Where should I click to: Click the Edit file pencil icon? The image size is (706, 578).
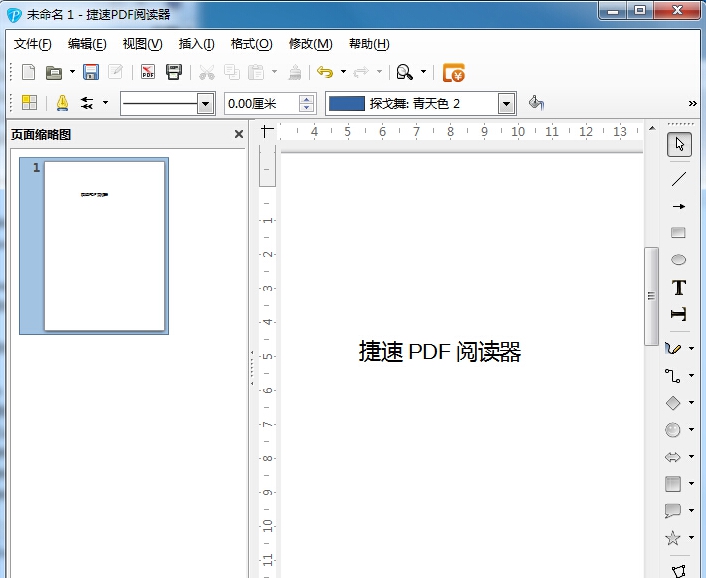click(116, 72)
